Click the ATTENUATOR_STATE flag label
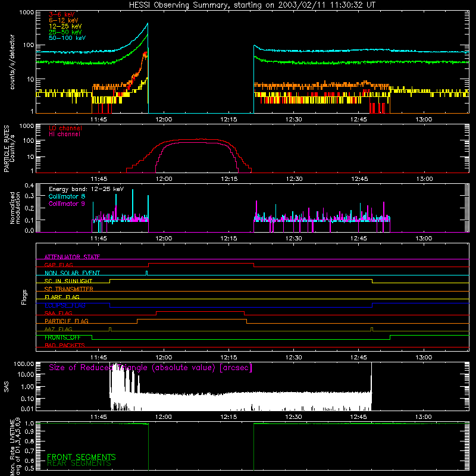Screen dimensions: 476x476 coord(72,257)
